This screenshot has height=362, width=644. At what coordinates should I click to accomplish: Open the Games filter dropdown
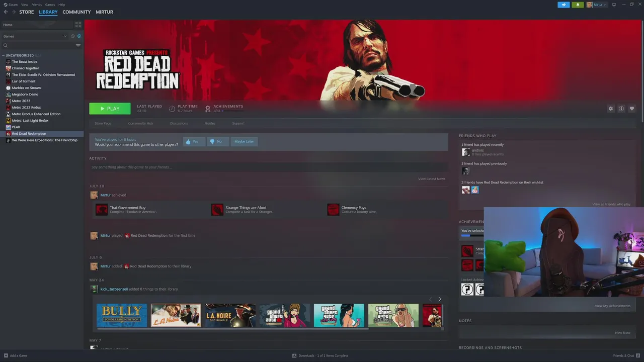35,36
